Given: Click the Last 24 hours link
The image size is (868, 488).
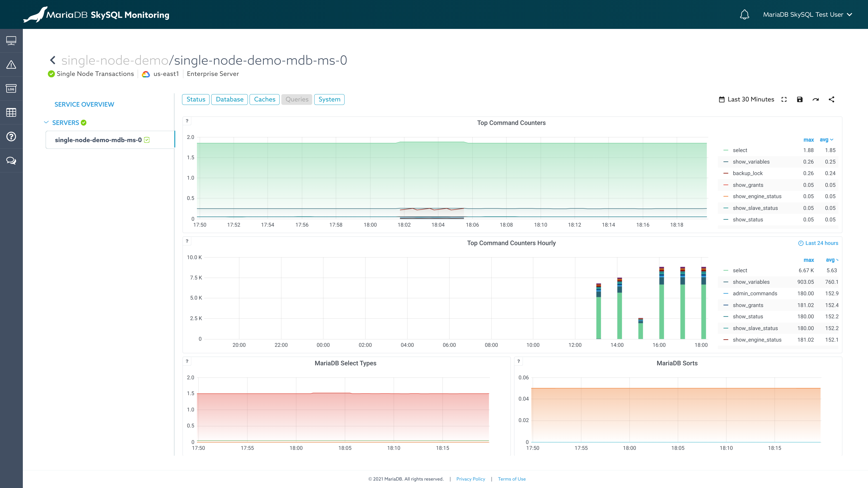Looking at the screenshot, I should point(821,243).
